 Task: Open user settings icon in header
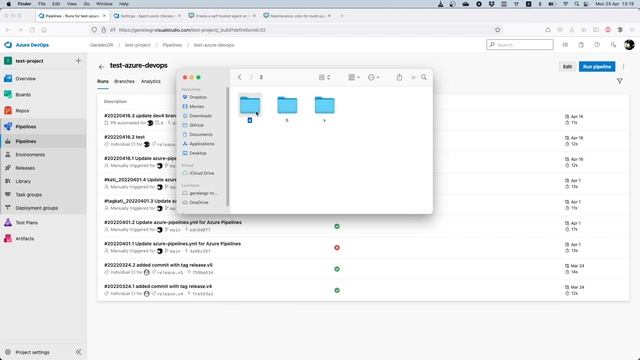tap(613, 44)
